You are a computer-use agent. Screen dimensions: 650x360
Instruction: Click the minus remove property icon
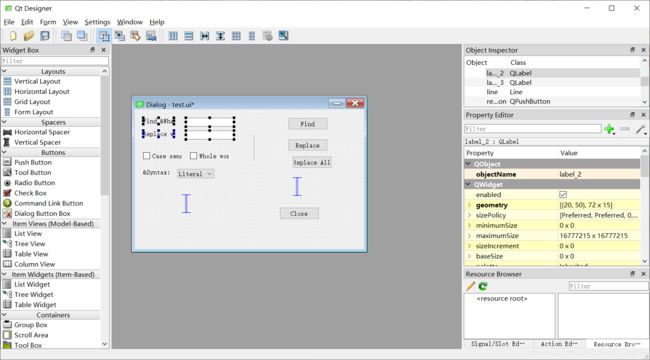[x=625, y=129]
